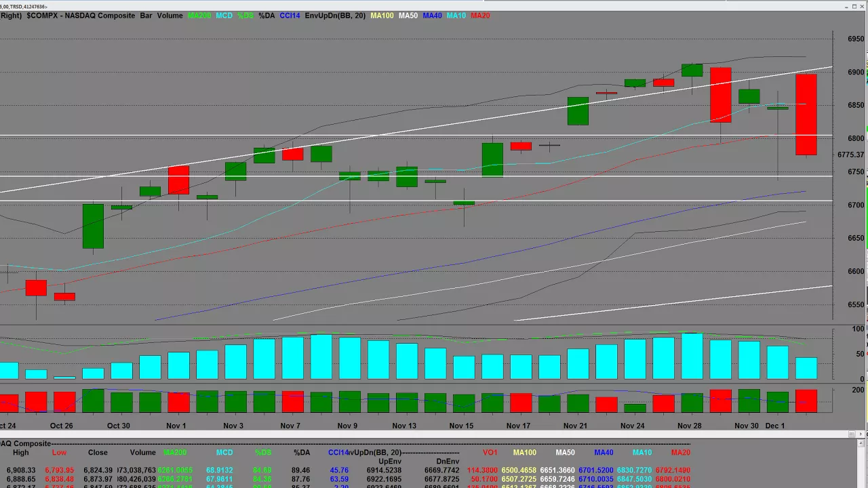Screen dimensions: 868x488
Task: Click the 6550 price axis label
Action: (x=856, y=304)
